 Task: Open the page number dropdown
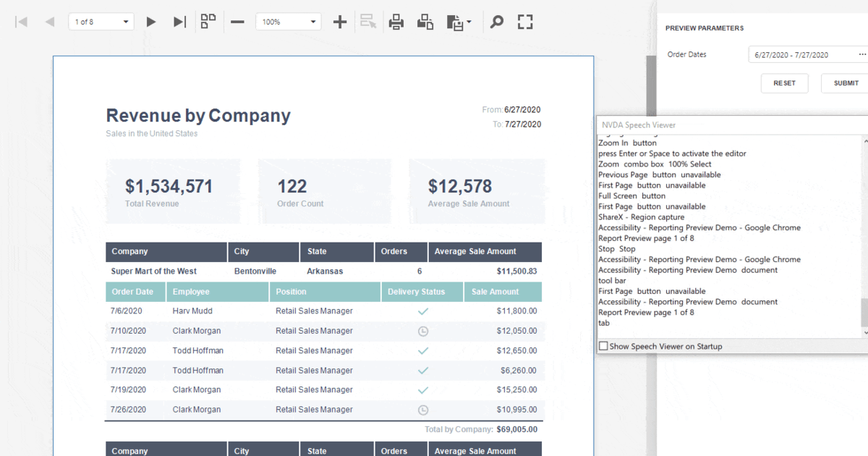[127, 22]
